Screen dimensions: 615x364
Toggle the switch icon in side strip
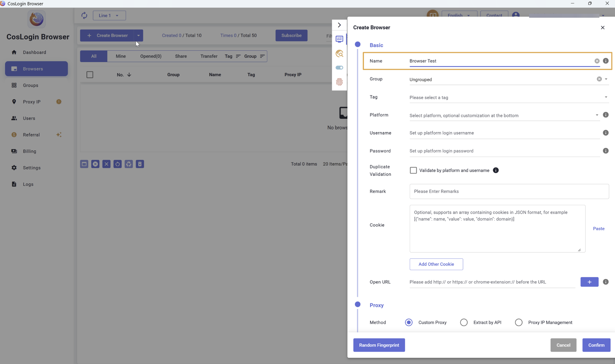pyautogui.click(x=339, y=68)
